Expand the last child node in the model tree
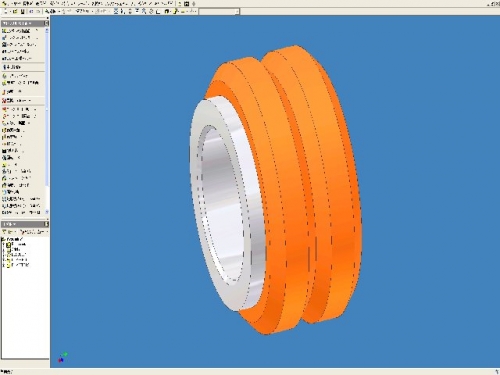The height and width of the screenshot is (375, 500). [x=4, y=265]
